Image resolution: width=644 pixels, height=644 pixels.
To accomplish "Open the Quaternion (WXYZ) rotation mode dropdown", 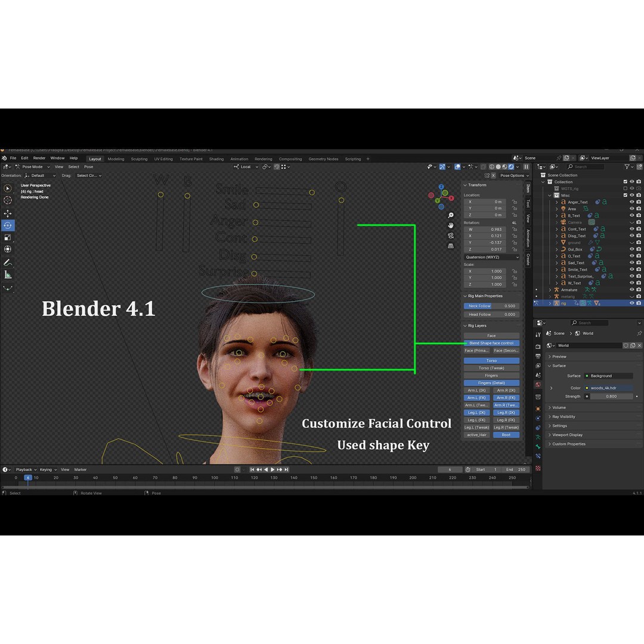I will [491, 257].
